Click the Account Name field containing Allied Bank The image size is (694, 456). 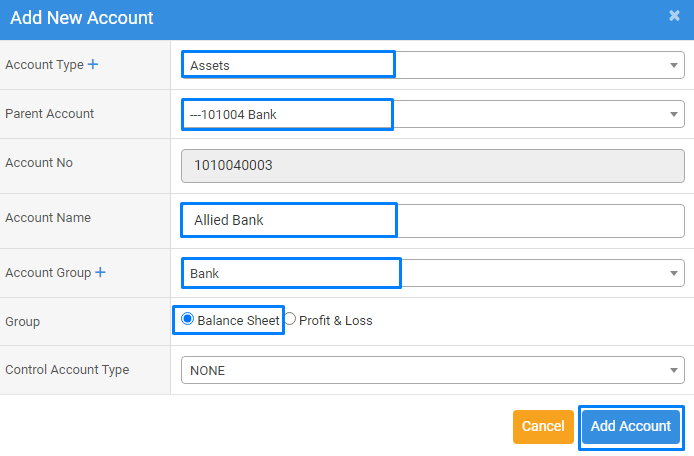point(432,220)
